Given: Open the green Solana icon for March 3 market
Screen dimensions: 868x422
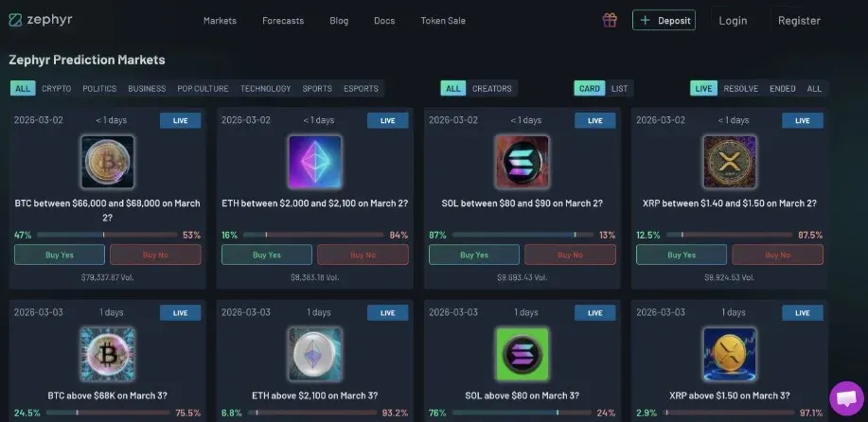Looking at the screenshot, I should [x=522, y=354].
